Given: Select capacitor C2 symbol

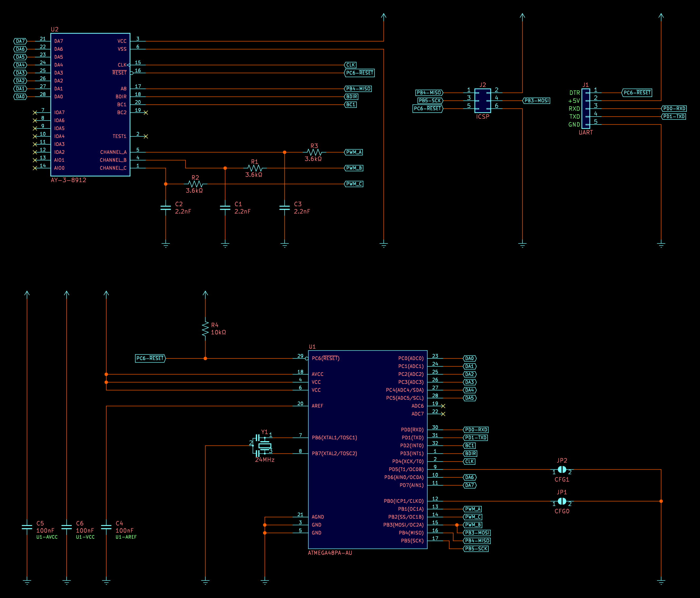Looking at the screenshot, I should (x=166, y=207).
